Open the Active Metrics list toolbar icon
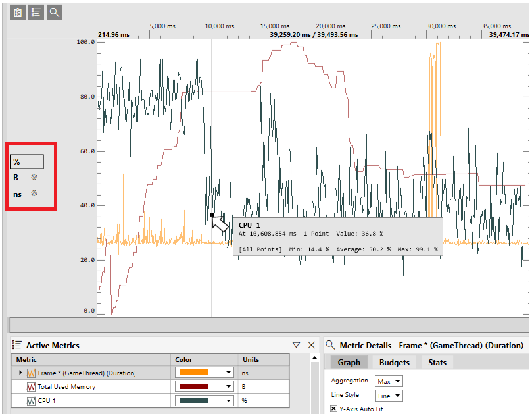The width and height of the screenshot is (532, 420). point(36,13)
